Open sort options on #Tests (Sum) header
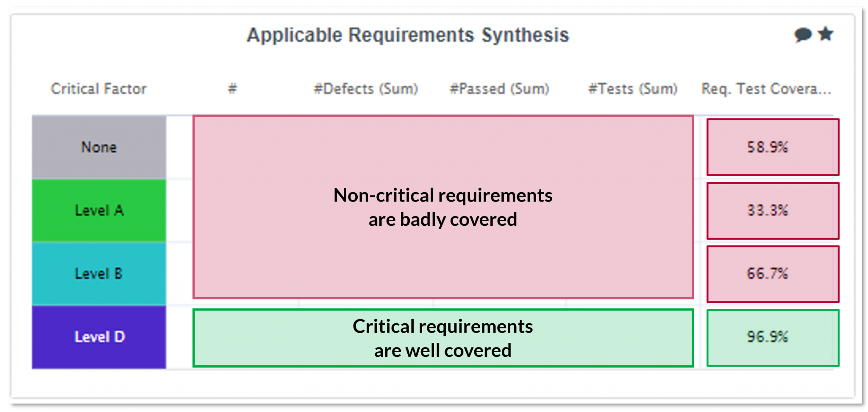This screenshot has height=412, width=868. pyautogui.click(x=632, y=89)
